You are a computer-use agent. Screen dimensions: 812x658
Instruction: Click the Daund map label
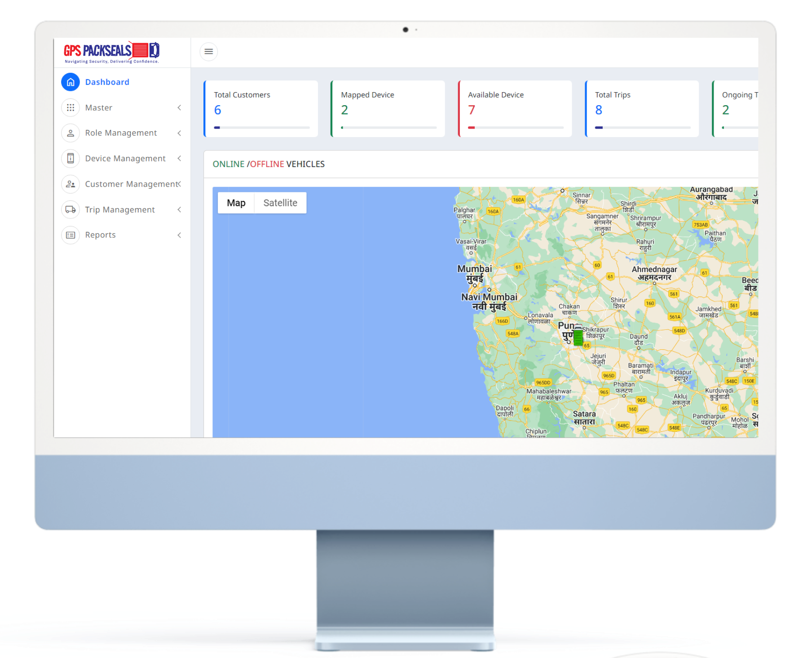[639, 339]
